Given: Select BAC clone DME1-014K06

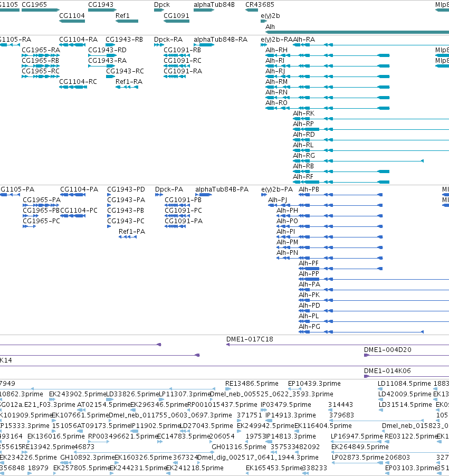Looking at the screenshot, I should click(406, 376).
